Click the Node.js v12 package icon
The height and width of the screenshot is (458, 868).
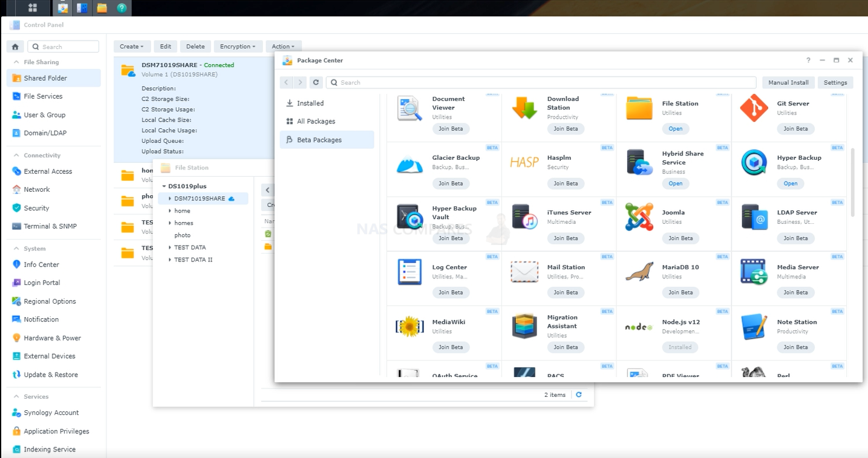[x=639, y=327]
